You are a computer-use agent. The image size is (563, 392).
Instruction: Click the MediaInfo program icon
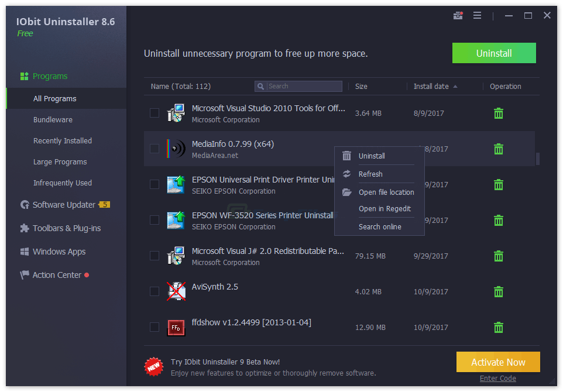click(176, 149)
